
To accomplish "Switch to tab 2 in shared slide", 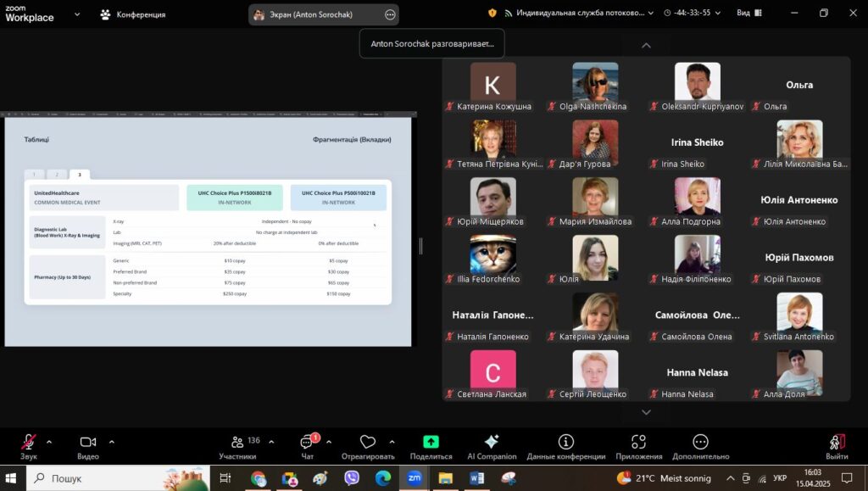I will [57, 175].
